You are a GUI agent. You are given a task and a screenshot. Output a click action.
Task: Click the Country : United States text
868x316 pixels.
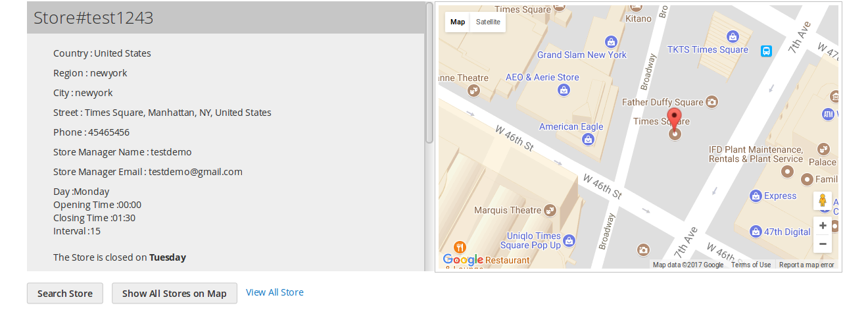[102, 53]
